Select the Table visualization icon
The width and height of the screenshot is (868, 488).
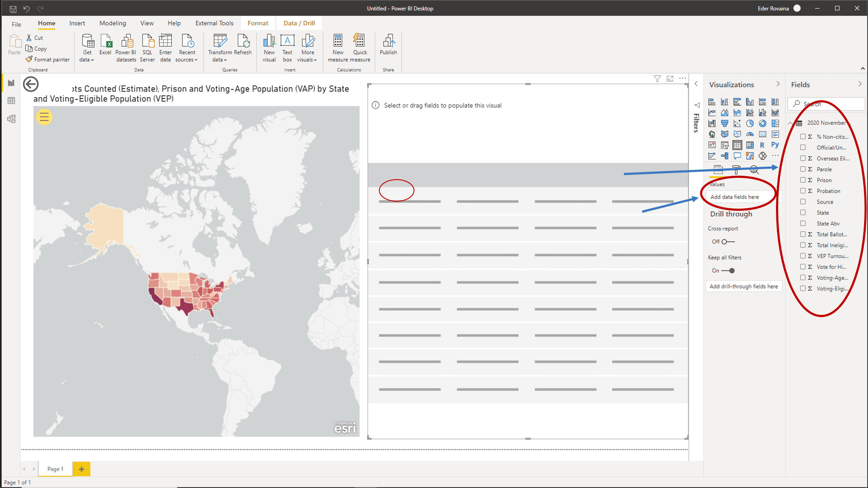[x=737, y=145]
